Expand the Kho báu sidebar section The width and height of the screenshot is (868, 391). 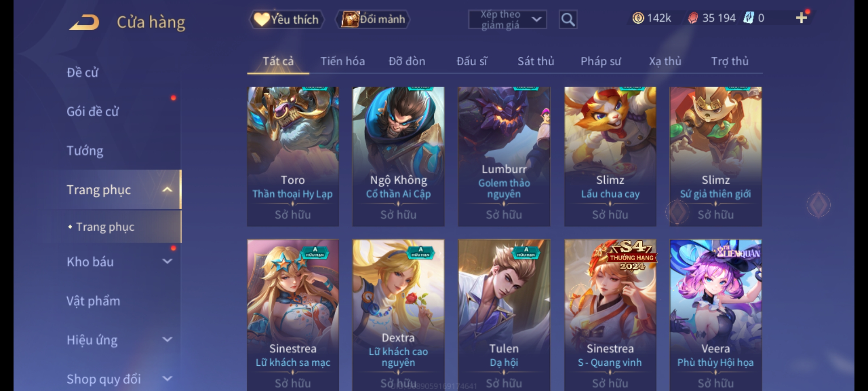167,261
